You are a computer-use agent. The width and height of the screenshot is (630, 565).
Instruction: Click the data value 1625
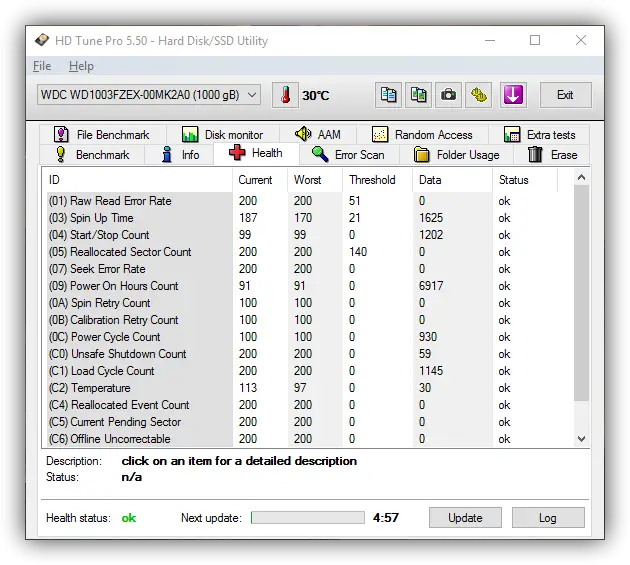click(x=431, y=218)
